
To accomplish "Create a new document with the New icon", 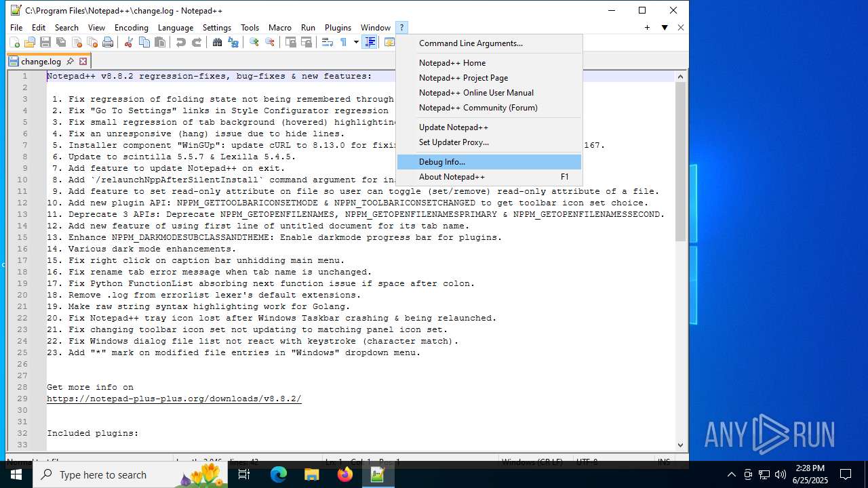I will [x=14, y=43].
